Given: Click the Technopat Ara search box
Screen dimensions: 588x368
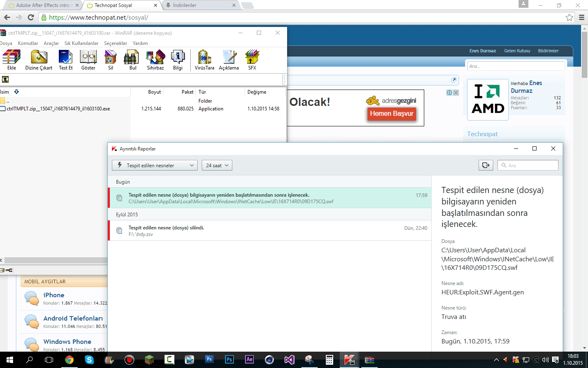Looking at the screenshot, I should pos(516,66).
